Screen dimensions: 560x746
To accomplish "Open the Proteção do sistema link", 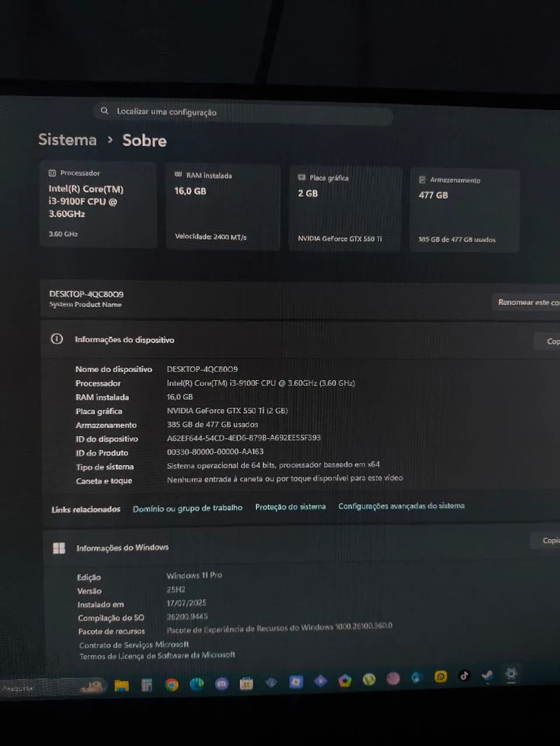I will (290, 506).
